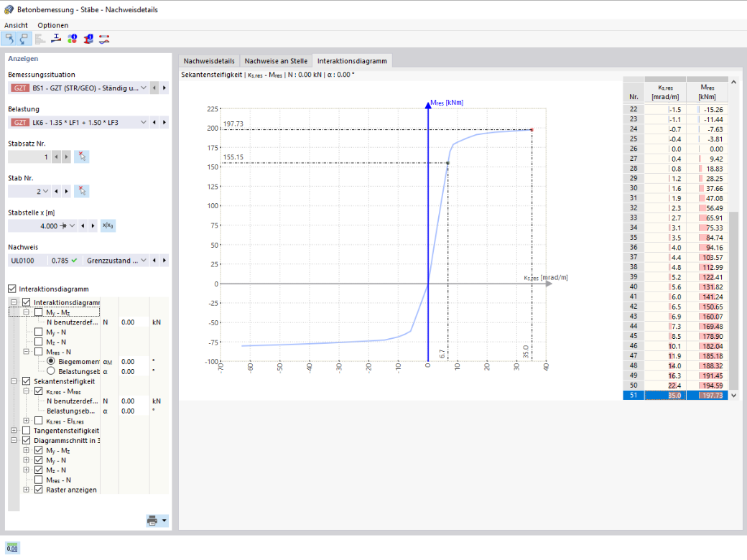The height and width of the screenshot is (560, 747).
Task: Click the 0,00 units icon in status bar
Action: [x=12, y=548]
